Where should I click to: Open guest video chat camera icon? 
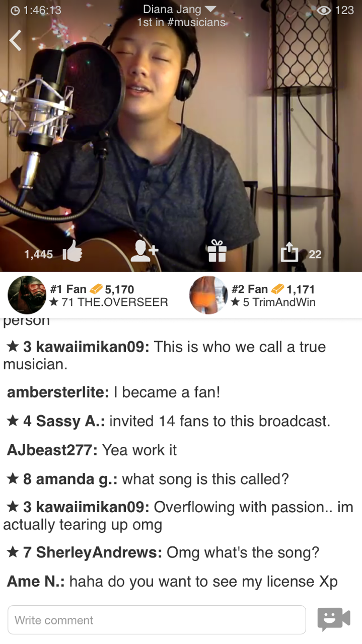coord(333,618)
